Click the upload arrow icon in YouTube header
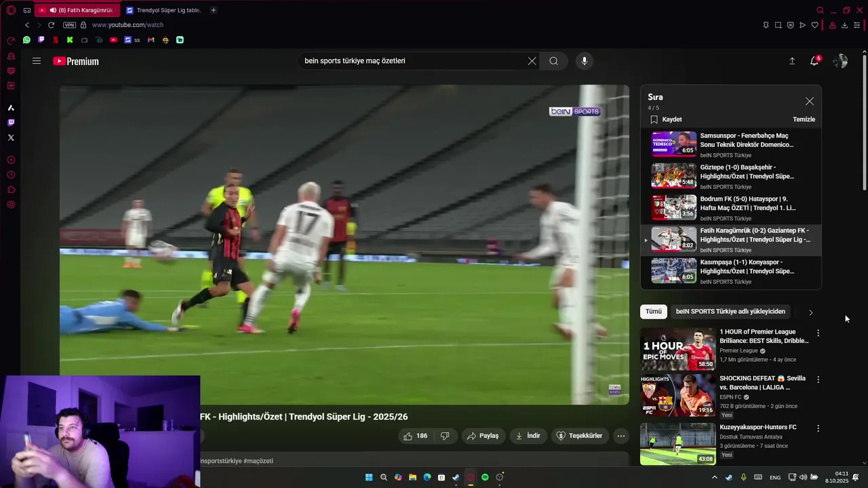 click(x=792, y=61)
